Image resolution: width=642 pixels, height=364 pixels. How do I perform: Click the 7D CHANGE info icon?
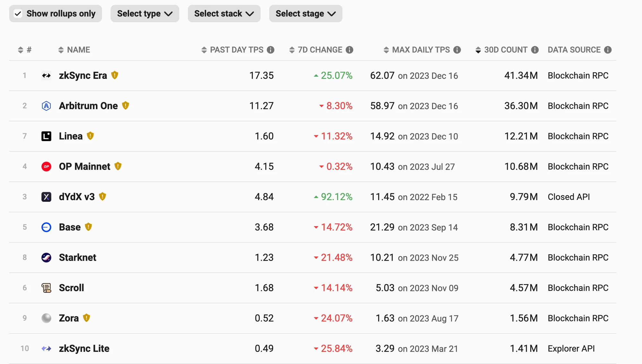pos(350,50)
